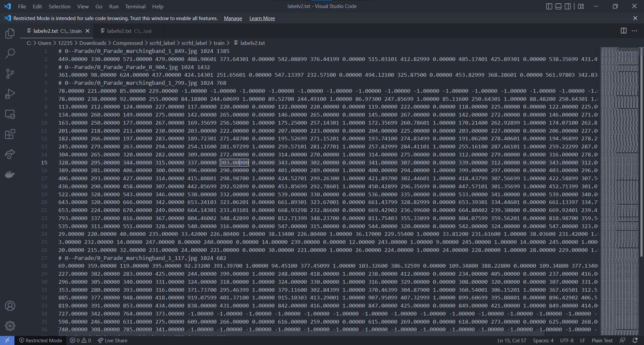Expand the first scrfd_label breadcrumb
Image resolution: width=644 pixels, height=345 pixels.
(162, 43)
